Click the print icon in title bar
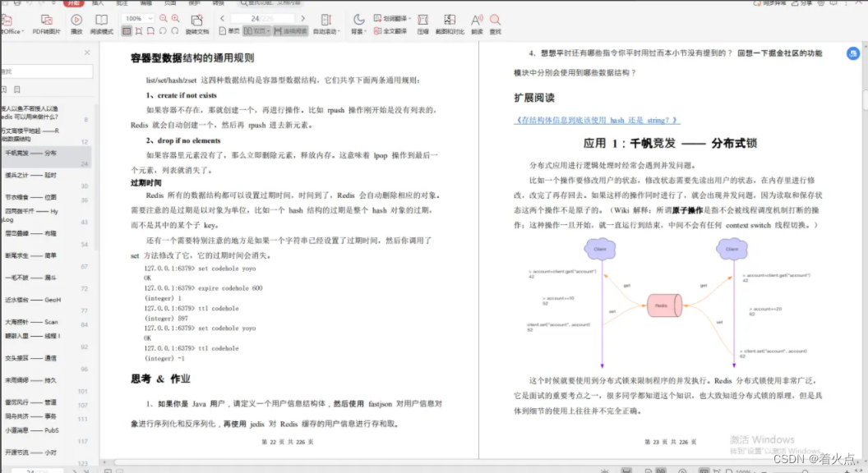The image size is (868, 473). coord(18,2)
